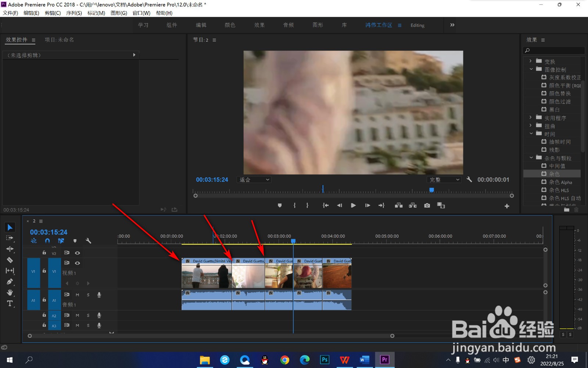588x368 pixels.
Task: Open playback resolution dropdown 完整
Action: coord(444,180)
